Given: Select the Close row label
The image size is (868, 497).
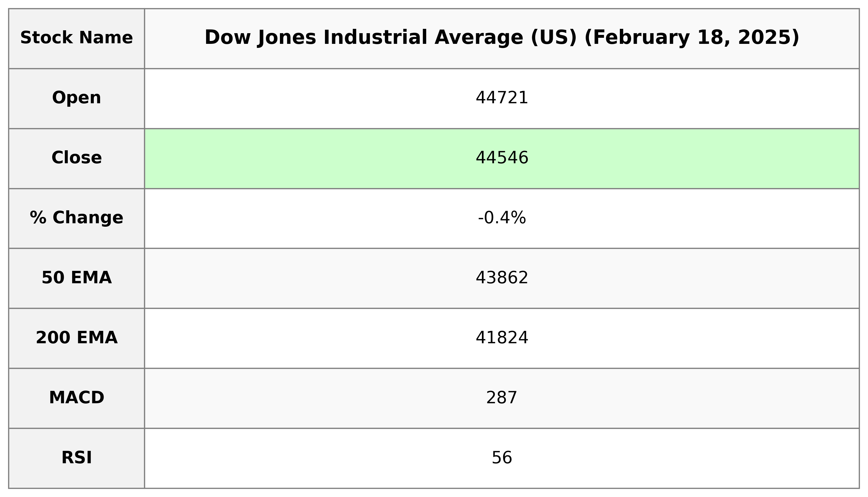Looking at the screenshot, I should click(76, 158).
